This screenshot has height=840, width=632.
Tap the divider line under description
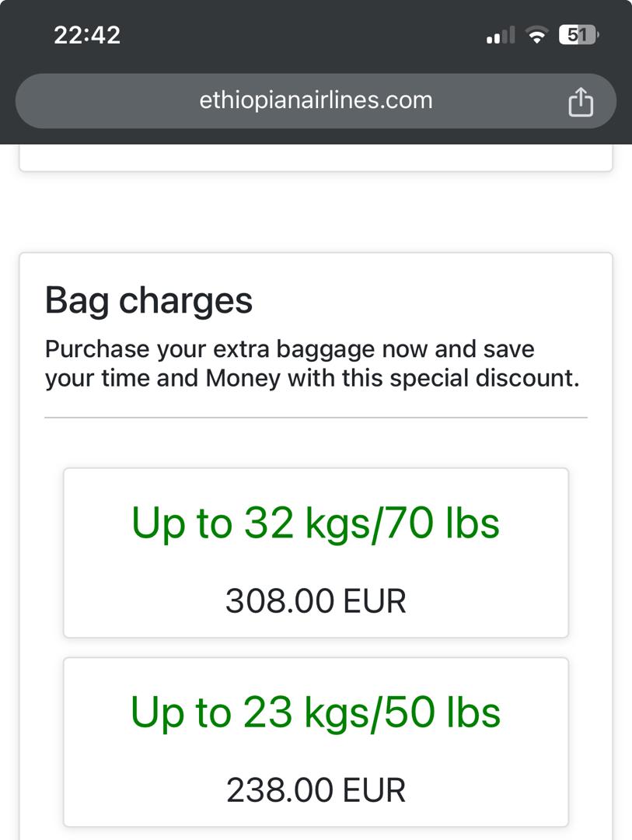(316, 418)
